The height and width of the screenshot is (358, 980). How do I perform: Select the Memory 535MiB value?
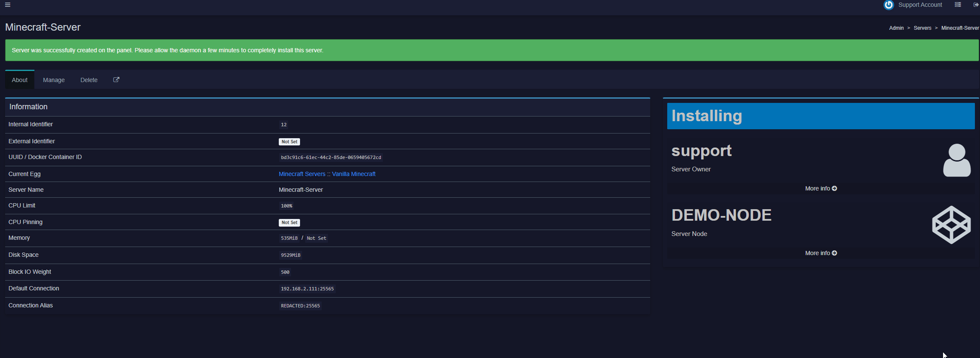(x=289, y=238)
